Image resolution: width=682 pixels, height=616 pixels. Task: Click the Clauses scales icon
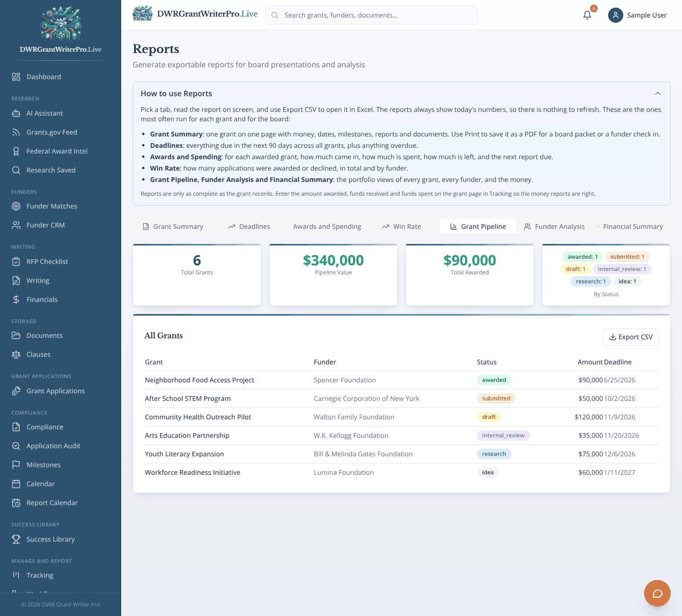16,354
